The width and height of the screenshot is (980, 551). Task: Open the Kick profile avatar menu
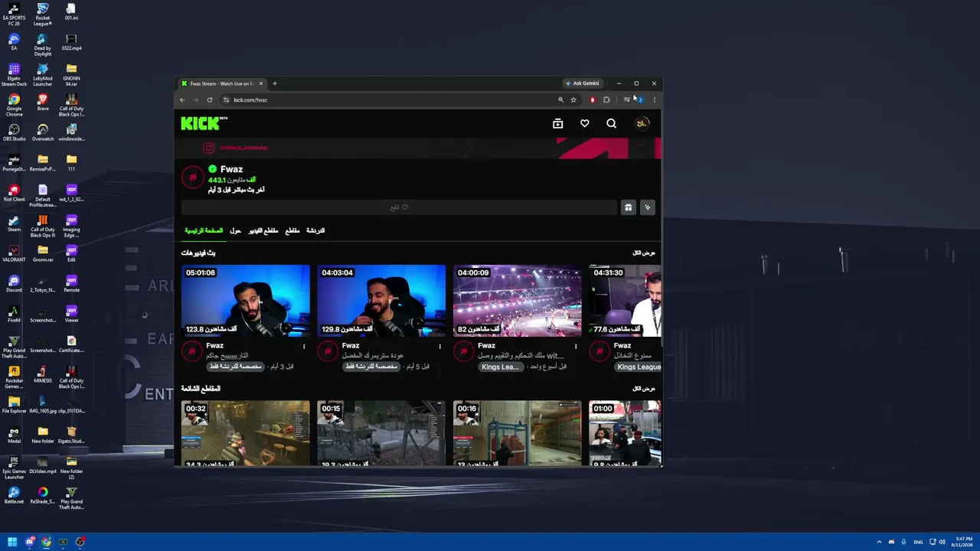642,123
